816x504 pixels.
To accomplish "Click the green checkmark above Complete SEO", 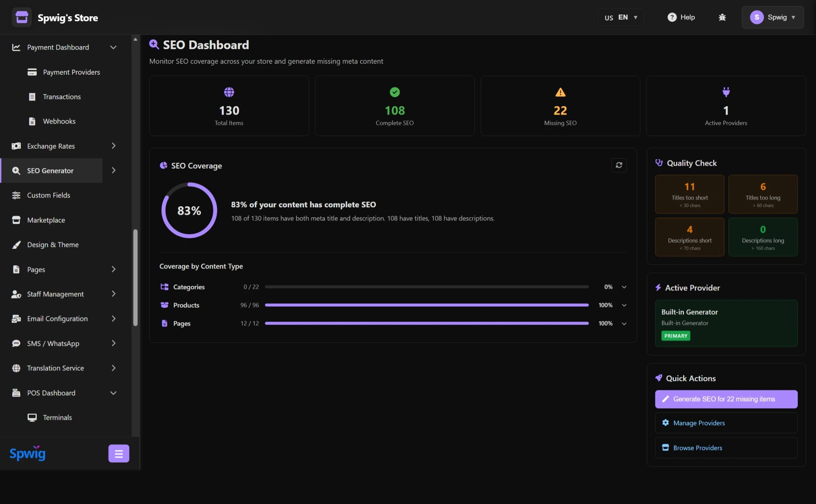I will (x=395, y=92).
